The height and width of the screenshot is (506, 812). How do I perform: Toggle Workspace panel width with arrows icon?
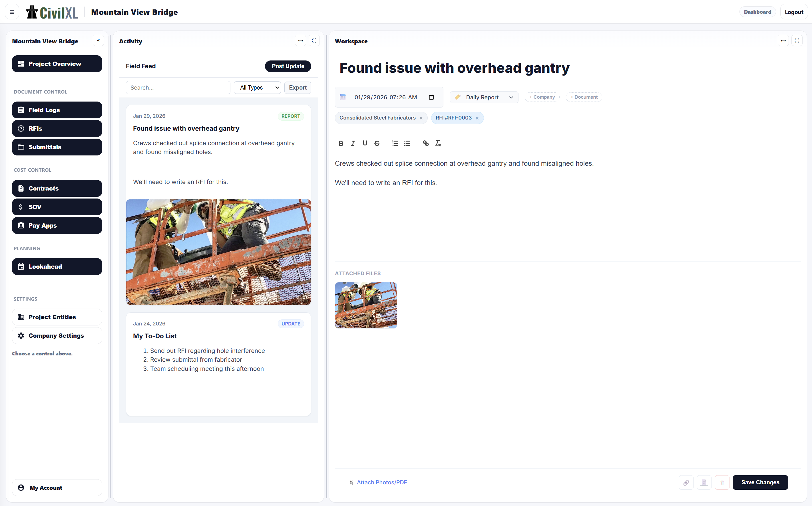[x=783, y=41]
